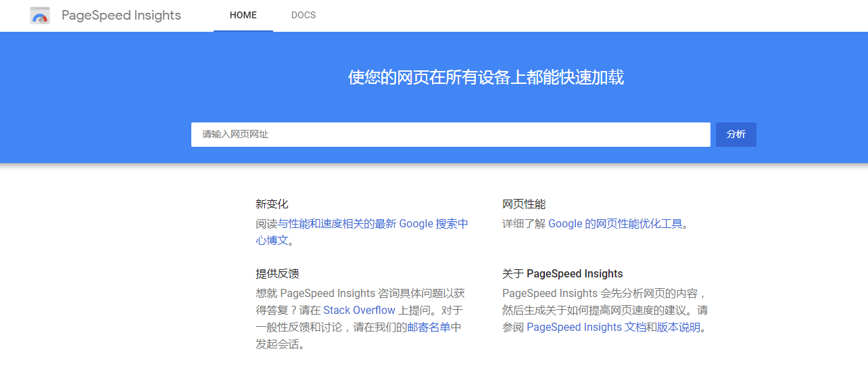Follow the Stack Overflow link

359,311
